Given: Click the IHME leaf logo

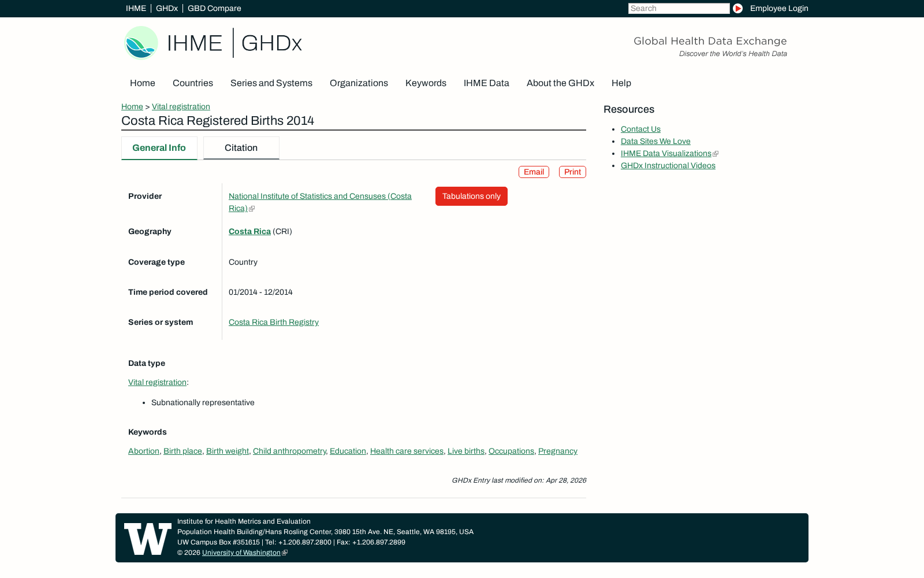Looking at the screenshot, I should point(141,43).
